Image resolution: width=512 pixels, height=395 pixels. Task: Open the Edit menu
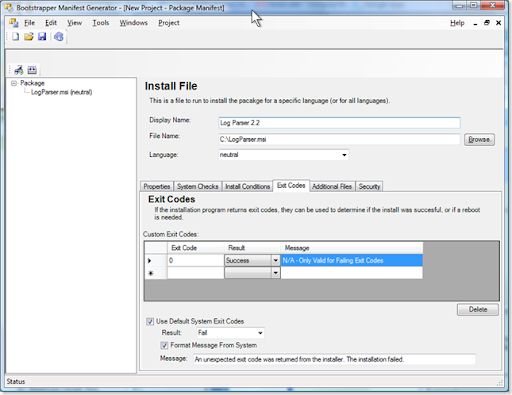51,23
